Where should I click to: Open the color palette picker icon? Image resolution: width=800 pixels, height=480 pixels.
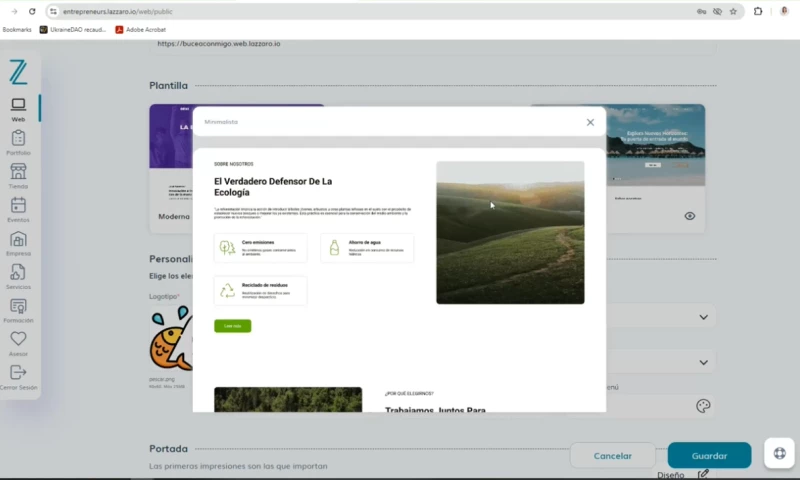tap(703, 406)
